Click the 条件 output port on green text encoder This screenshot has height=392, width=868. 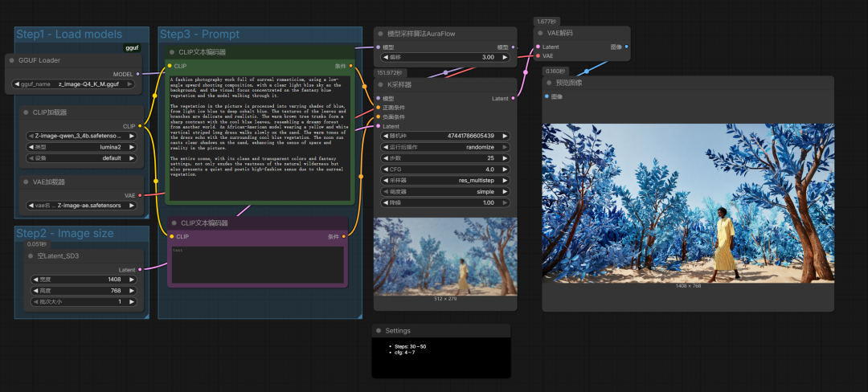(350, 66)
